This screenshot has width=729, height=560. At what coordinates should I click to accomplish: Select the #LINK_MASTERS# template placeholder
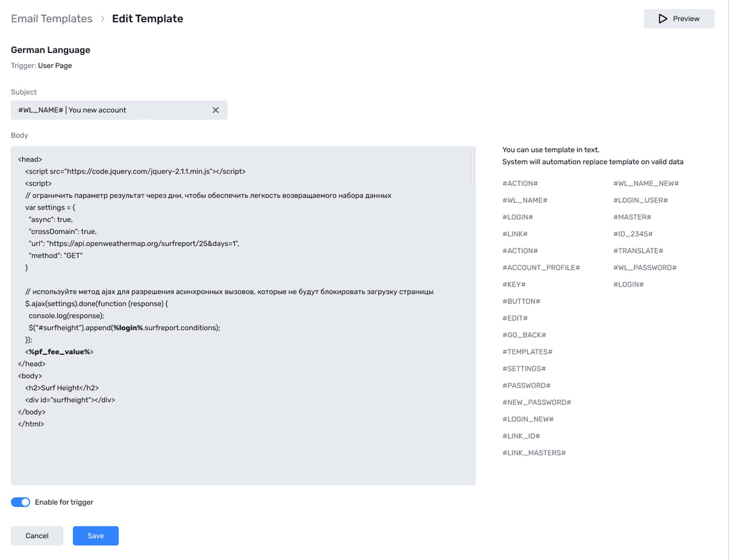(534, 452)
